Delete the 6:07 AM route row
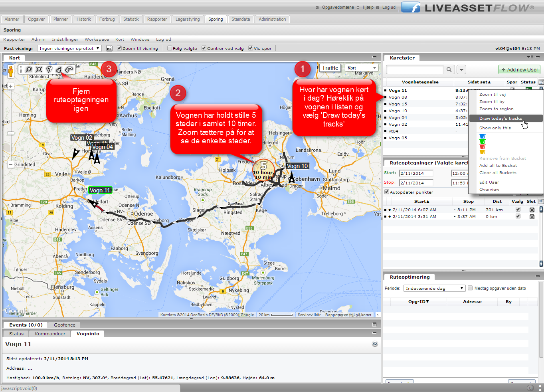Image resolution: width=544 pixels, height=392 pixels. 532,210
